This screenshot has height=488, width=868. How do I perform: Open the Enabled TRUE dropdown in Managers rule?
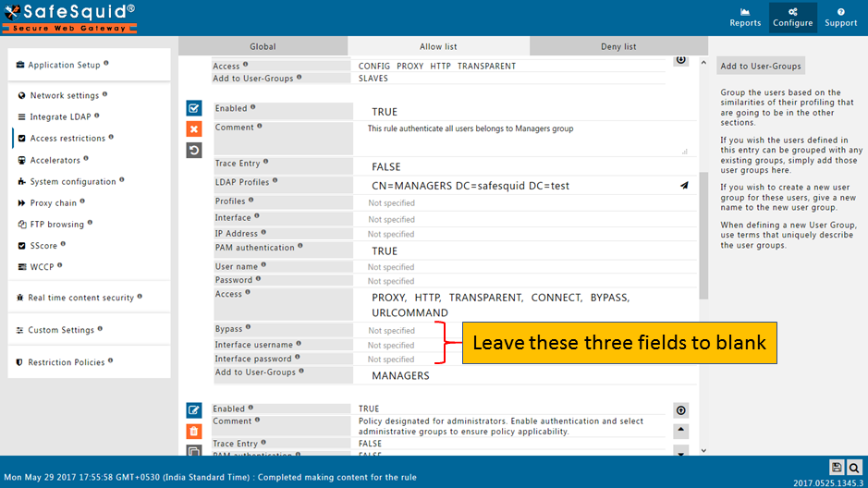525,112
